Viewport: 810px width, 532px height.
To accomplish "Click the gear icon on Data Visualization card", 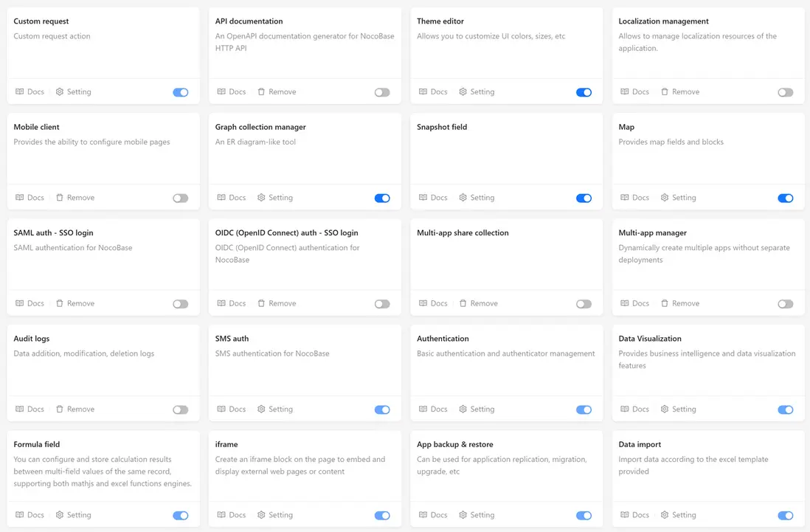I will (665, 410).
